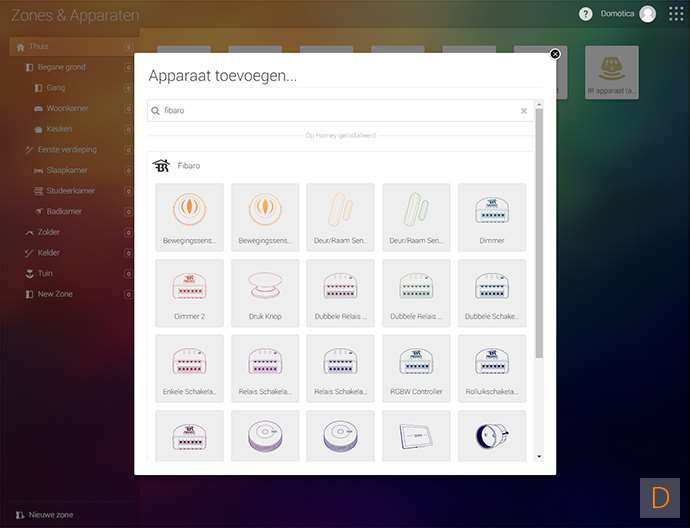Click round button on Studeerkamer row
Screen dimensions: 690x528
click(x=128, y=191)
